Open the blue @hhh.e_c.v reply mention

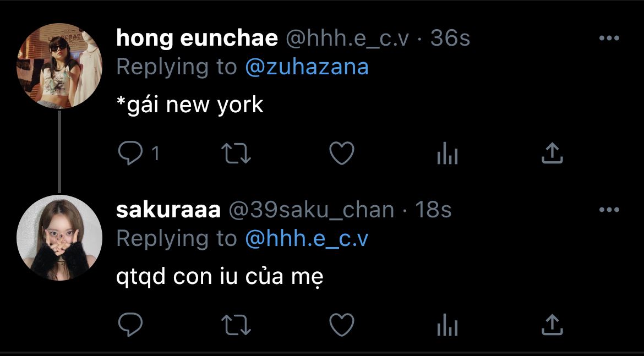pyautogui.click(x=307, y=239)
